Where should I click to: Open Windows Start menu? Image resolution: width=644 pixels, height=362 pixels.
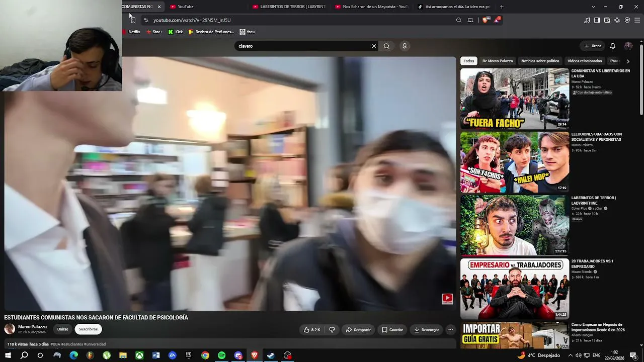[8, 355]
